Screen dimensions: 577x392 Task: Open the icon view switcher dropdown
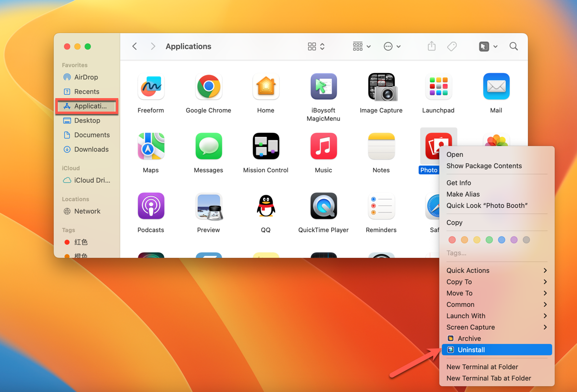[x=316, y=46]
